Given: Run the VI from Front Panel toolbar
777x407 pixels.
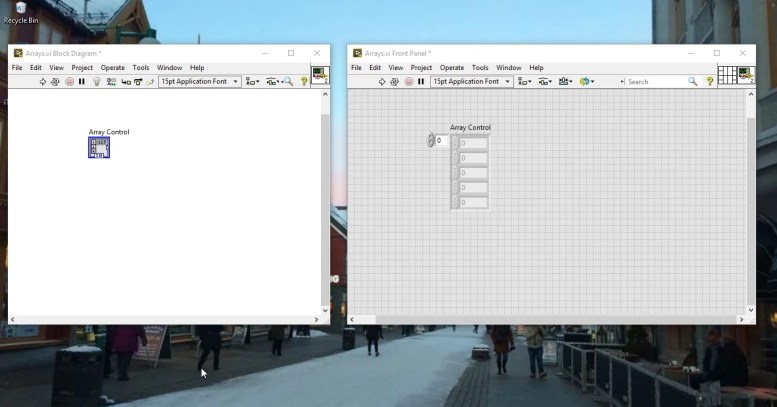Looking at the screenshot, I should [x=382, y=82].
